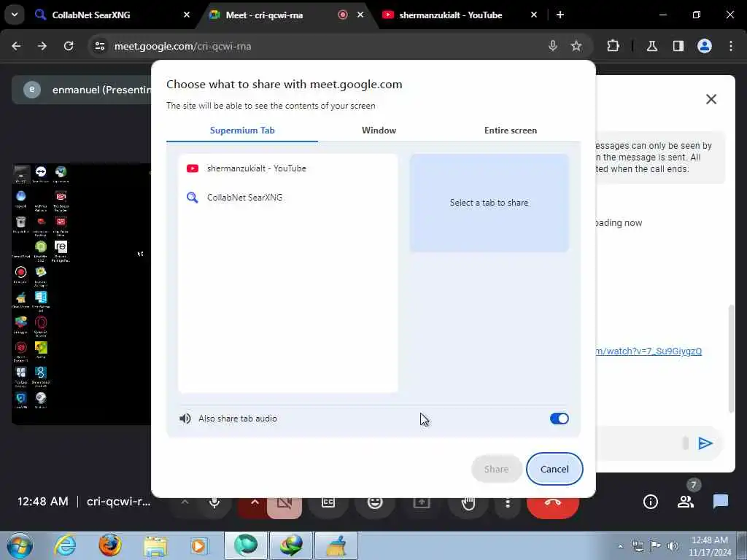This screenshot has width=747, height=560.
Task: Select the shermanzukialt - YouTube tab to share
Action: (287, 168)
